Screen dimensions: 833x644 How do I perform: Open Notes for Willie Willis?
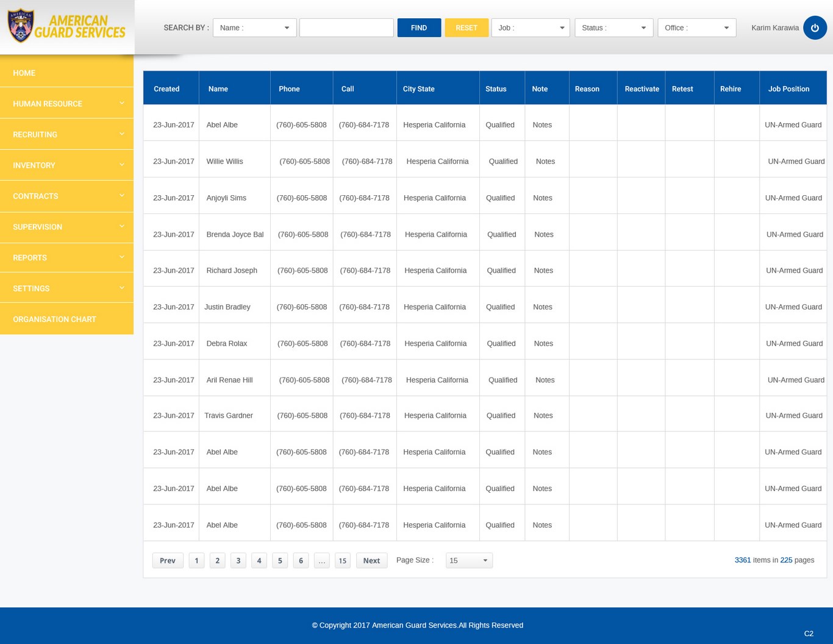coord(545,162)
